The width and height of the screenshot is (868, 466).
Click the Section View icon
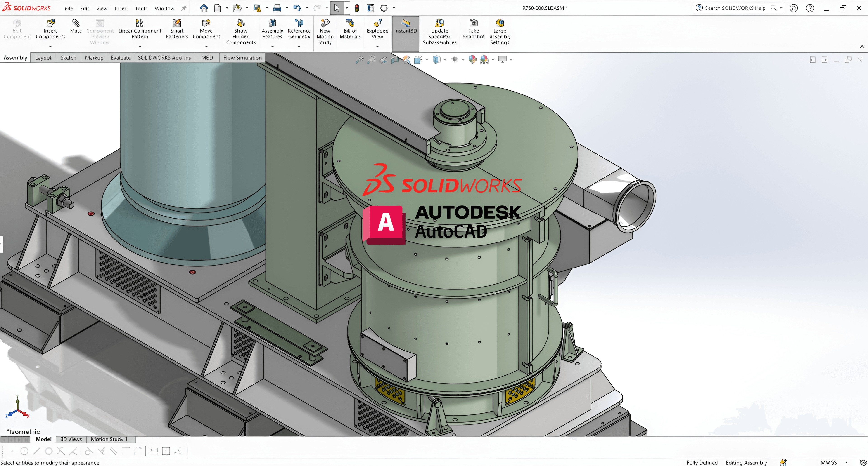[395, 60]
